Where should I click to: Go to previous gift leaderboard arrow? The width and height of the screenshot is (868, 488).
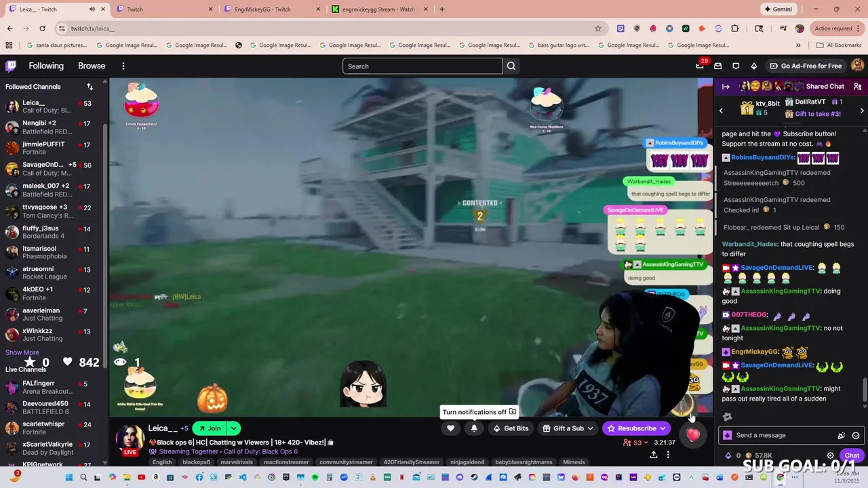[721, 110]
